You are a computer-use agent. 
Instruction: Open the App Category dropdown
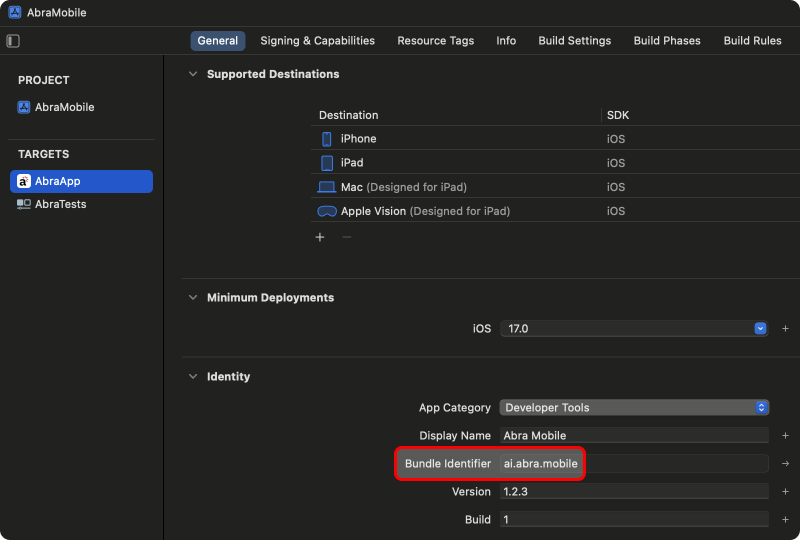click(634, 408)
